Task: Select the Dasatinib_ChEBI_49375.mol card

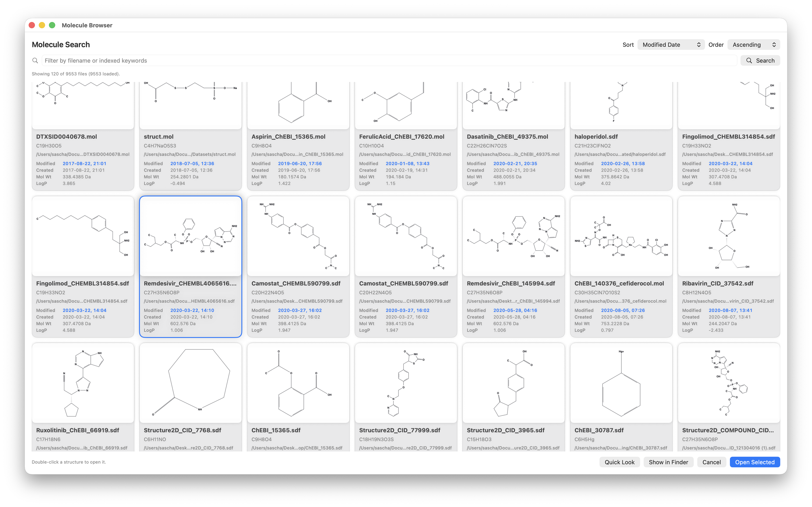Action: click(x=513, y=137)
